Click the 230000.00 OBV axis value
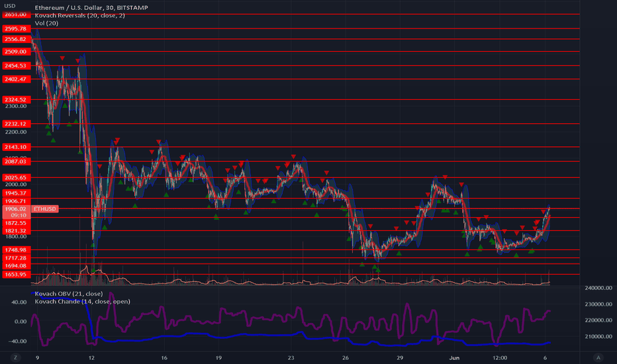617x364 pixels. (x=598, y=304)
